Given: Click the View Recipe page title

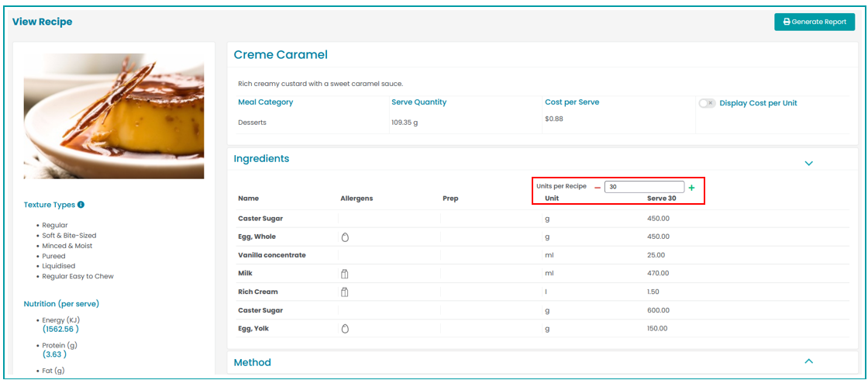Looking at the screenshot, I should (42, 22).
